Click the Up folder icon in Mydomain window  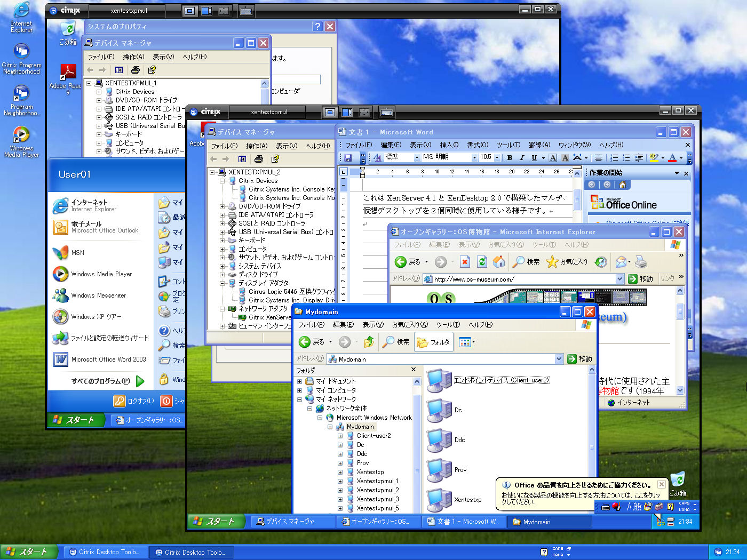pyautogui.click(x=369, y=342)
